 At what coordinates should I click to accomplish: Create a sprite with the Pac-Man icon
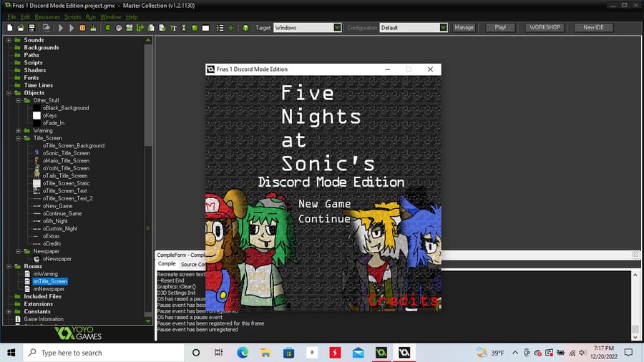point(107,28)
